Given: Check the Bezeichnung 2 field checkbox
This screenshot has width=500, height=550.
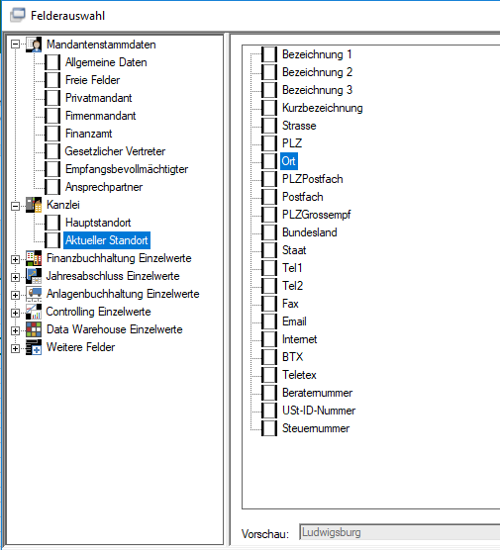Looking at the screenshot, I should 269,72.
